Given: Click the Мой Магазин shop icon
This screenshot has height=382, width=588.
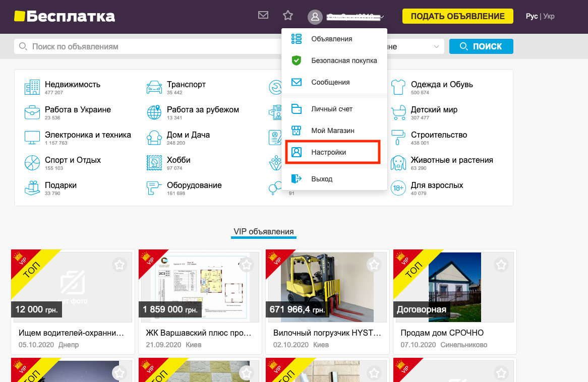Looking at the screenshot, I should pos(296,131).
